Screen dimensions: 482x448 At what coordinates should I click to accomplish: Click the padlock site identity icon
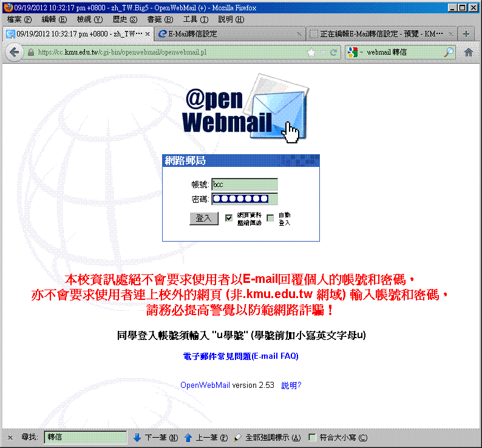[x=31, y=52]
